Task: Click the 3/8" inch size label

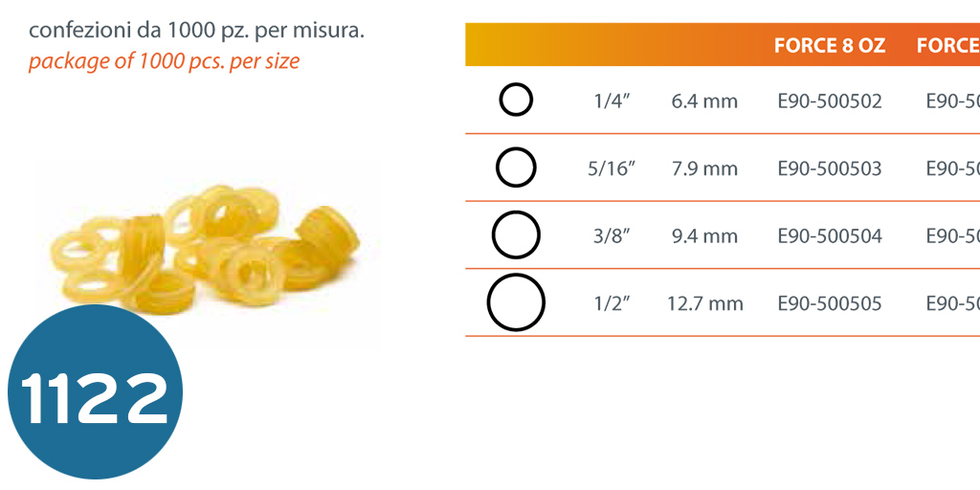Action: click(x=612, y=235)
